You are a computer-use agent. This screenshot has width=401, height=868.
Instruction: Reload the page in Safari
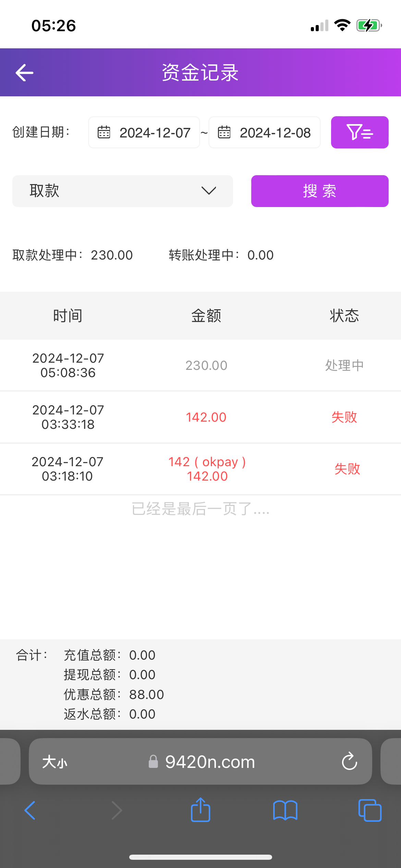(349, 761)
